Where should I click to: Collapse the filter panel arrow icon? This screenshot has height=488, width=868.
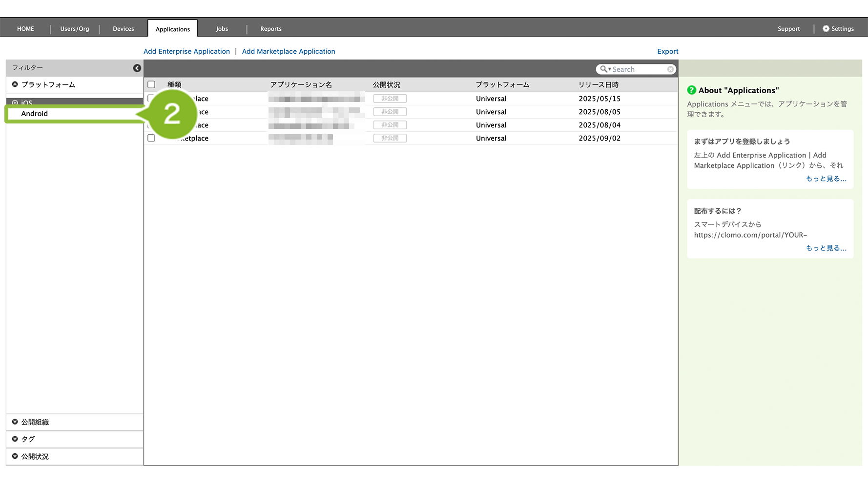pos(137,68)
